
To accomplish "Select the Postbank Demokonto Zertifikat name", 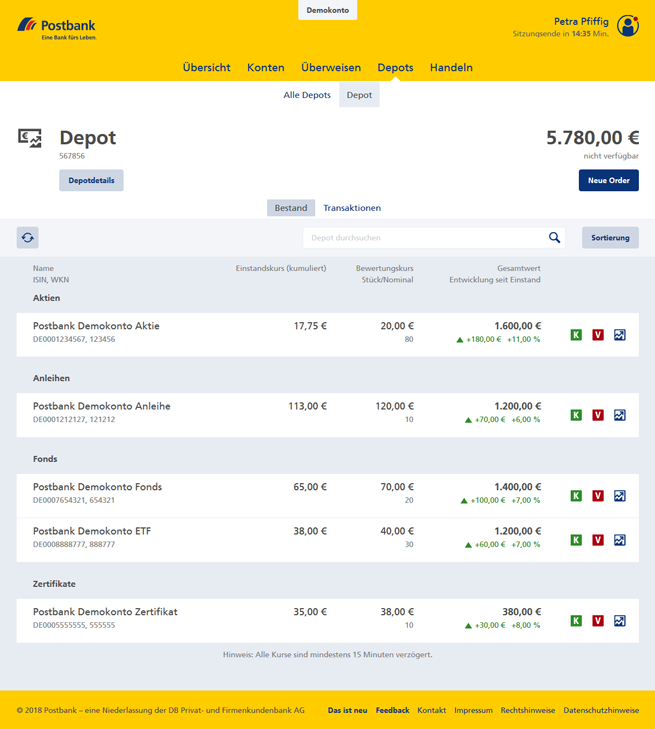I will click(105, 612).
